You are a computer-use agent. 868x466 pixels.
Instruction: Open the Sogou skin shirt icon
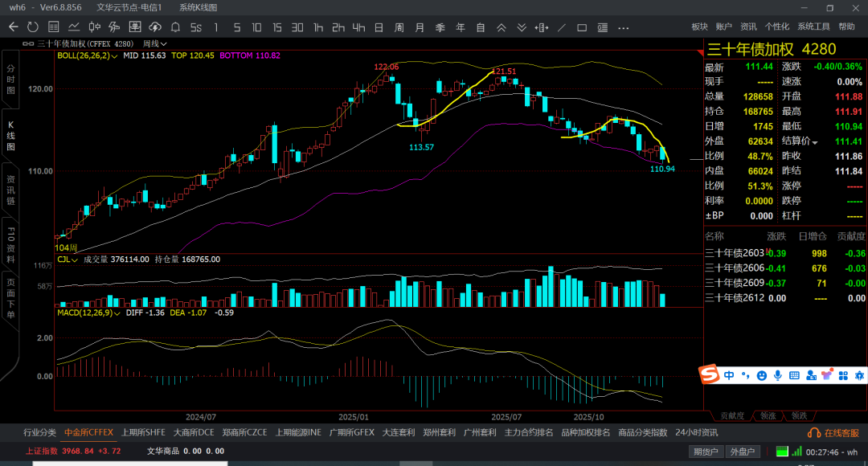point(827,374)
